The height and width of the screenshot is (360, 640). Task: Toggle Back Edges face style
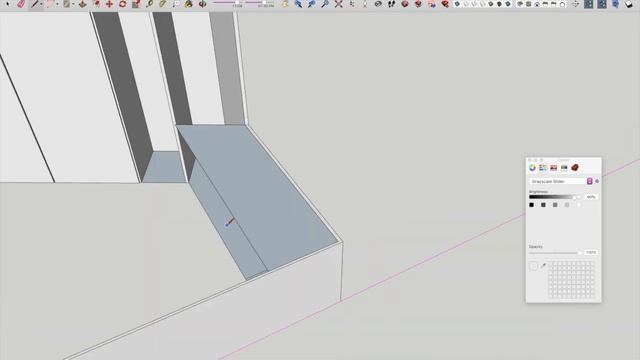[x=465, y=4]
